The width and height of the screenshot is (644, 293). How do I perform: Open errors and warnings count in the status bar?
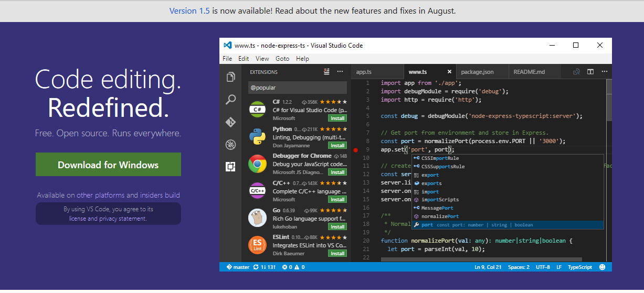(x=293, y=267)
